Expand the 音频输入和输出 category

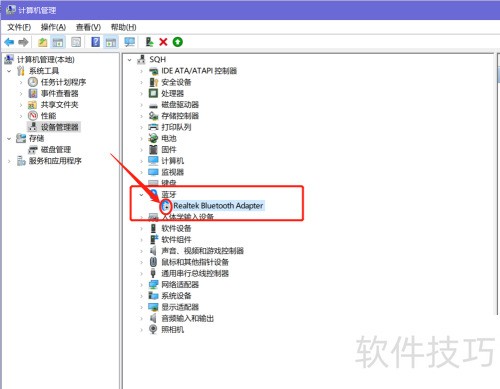pos(141,318)
